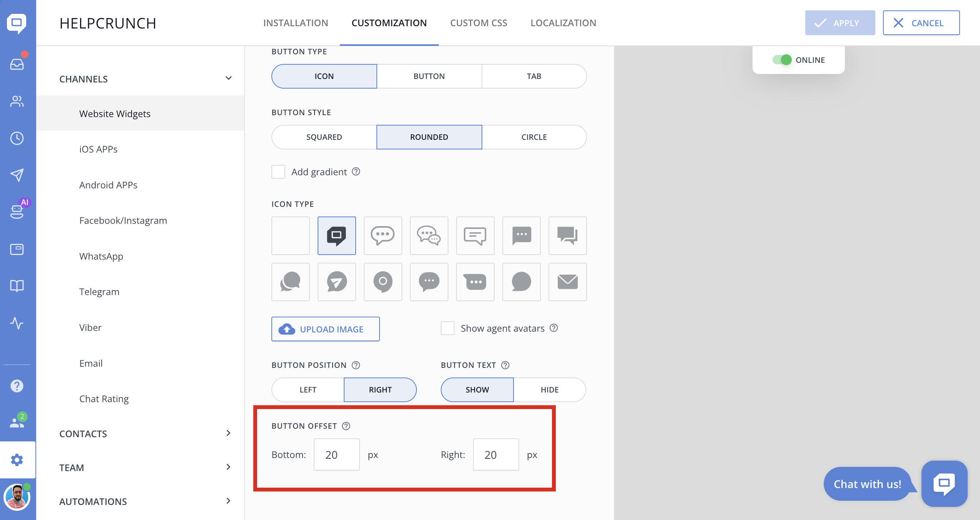Toggle the Online status switch
The width and height of the screenshot is (980, 520).
[782, 60]
